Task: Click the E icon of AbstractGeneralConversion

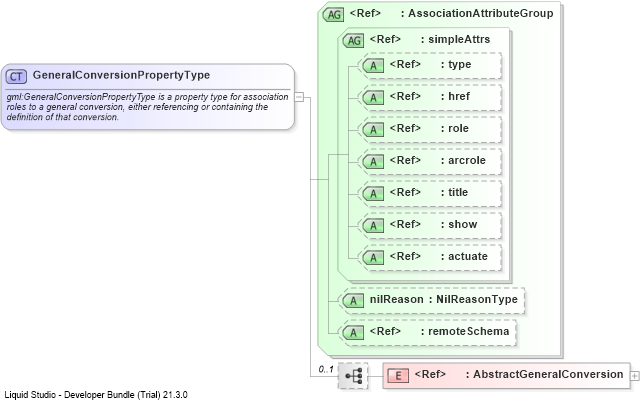Action: click(x=398, y=376)
